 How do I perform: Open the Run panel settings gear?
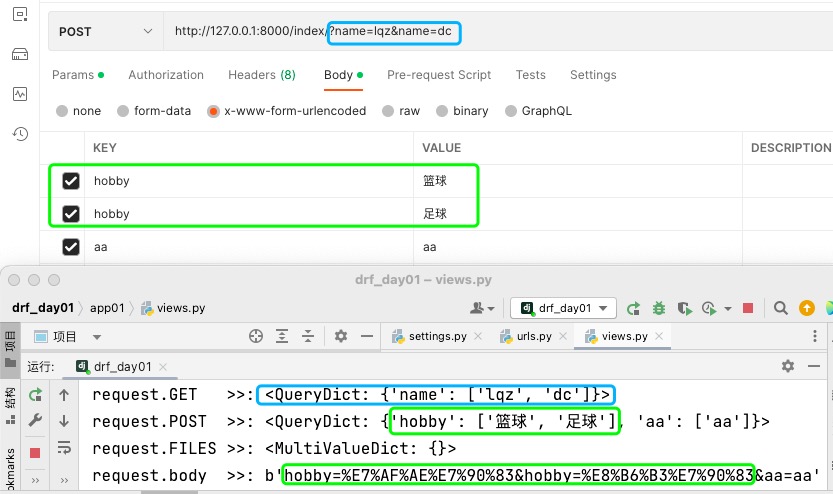787,366
